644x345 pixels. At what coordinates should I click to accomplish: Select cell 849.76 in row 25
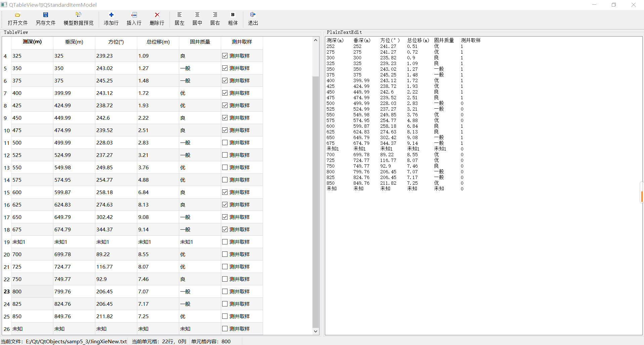(74, 317)
